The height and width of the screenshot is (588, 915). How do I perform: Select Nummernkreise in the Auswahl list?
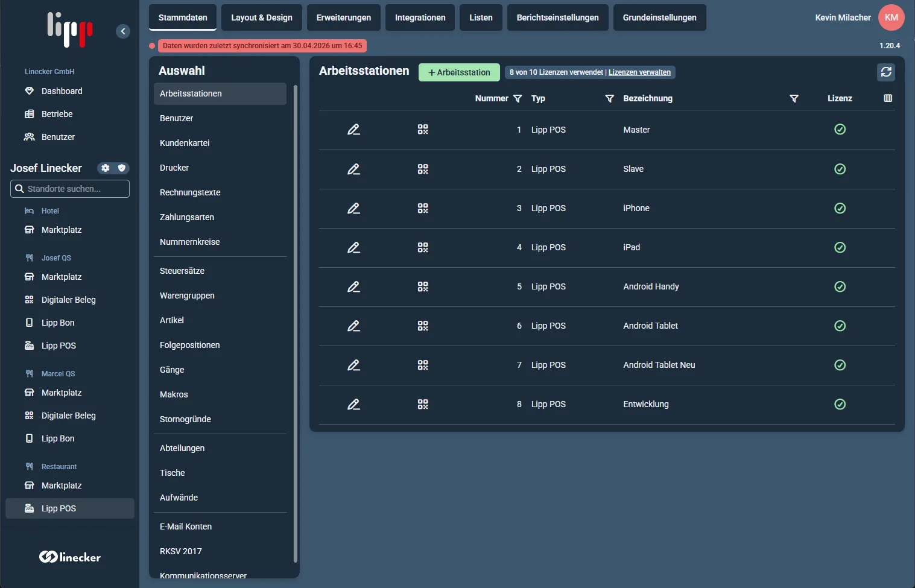(220, 242)
